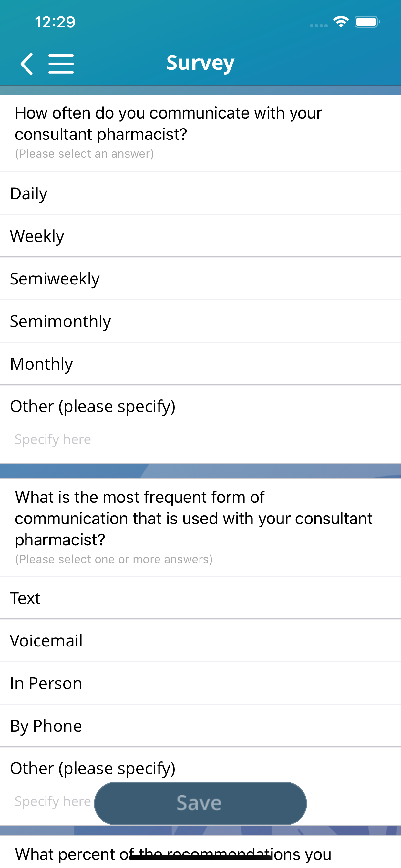The width and height of the screenshot is (401, 868).
Task: Choose the Weekly option
Action: (x=200, y=236)
